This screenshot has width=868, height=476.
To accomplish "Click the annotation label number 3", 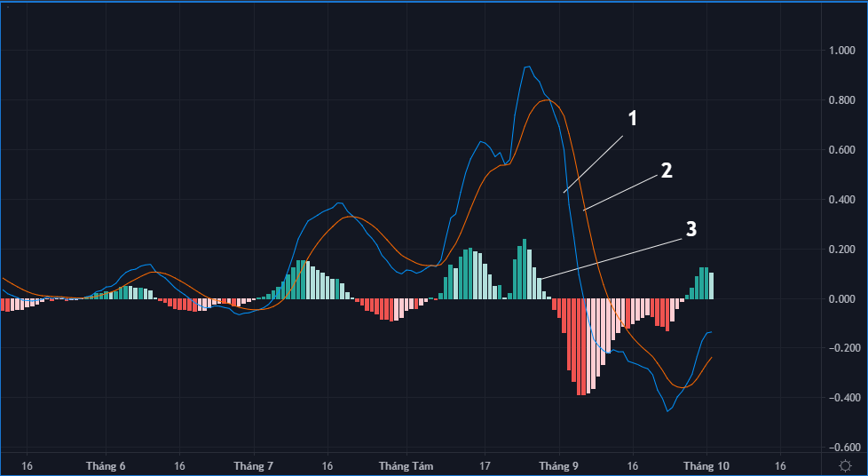I will [690, 229].
